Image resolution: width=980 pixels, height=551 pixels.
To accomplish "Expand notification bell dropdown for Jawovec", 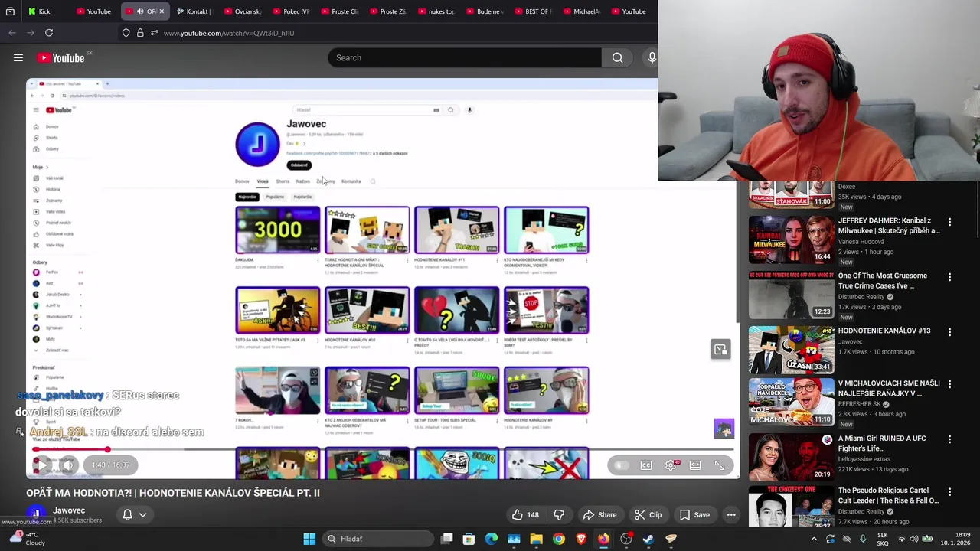I will click(x=134, y=515).
